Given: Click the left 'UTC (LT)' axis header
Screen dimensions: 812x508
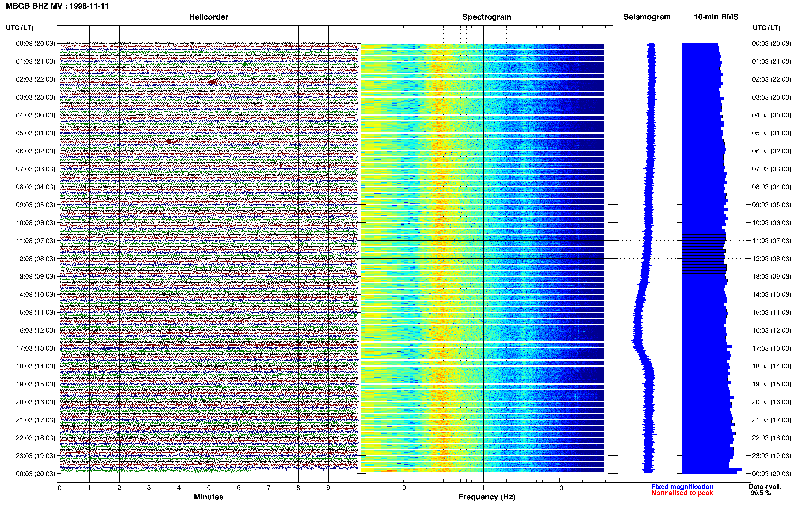Looking at the screenshot, I should (x=19, y=28).
